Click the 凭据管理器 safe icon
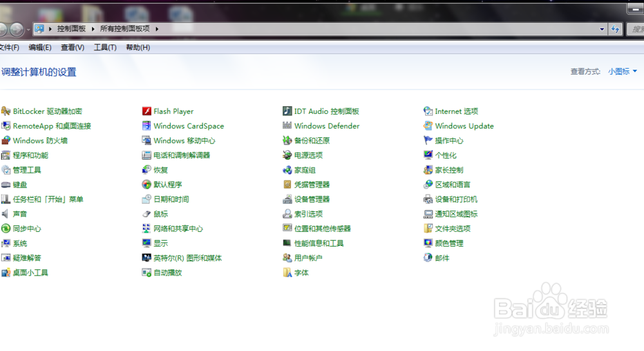The width and height of the screenshot is (644, 351). 287,184
